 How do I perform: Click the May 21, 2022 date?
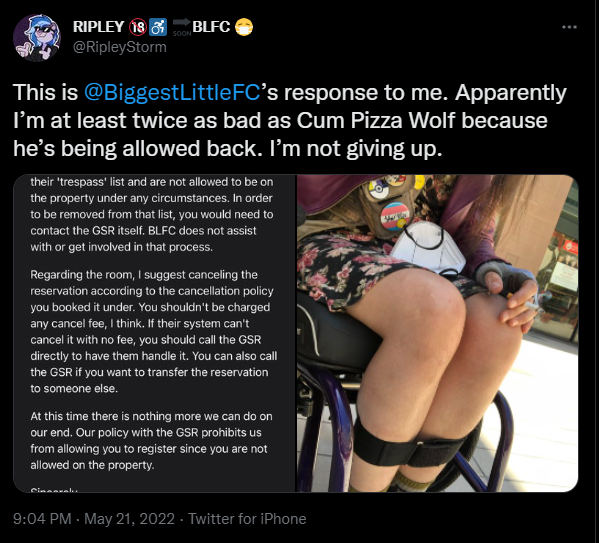[129, 519]
